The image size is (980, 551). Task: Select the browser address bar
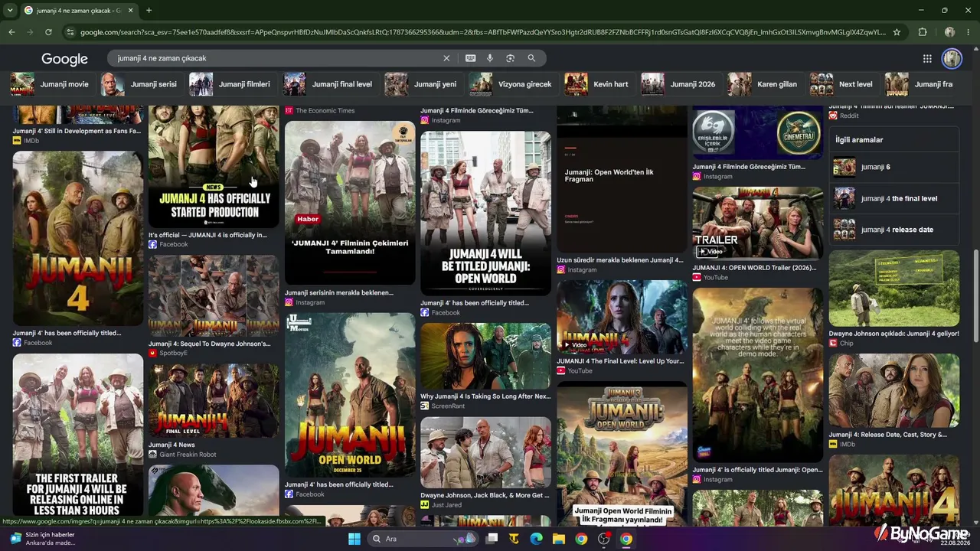point(482,32)
